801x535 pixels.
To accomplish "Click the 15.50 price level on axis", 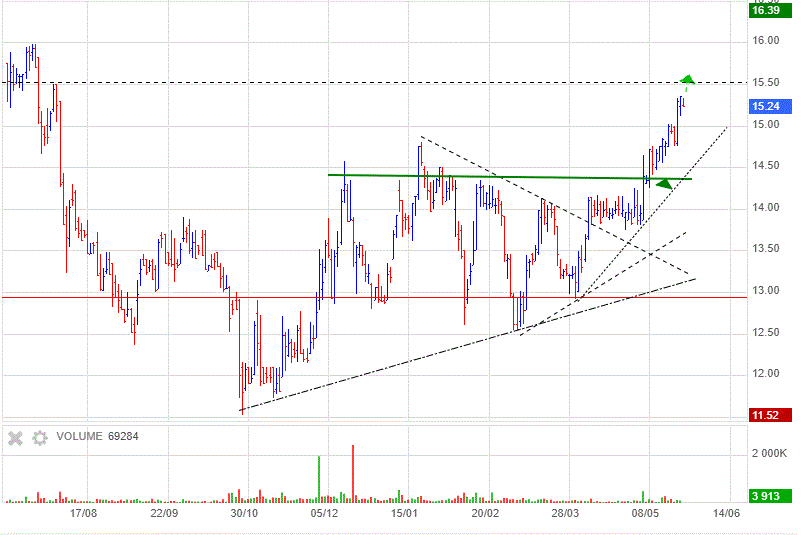I will click(x=767, y=82).
